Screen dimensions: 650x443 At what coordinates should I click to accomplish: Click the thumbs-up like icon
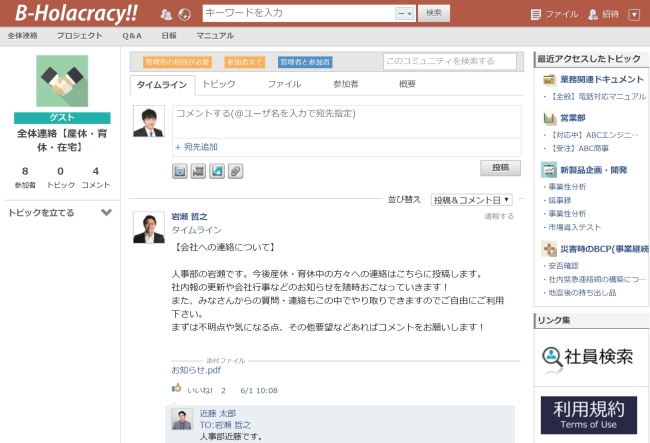pos(177,390)
